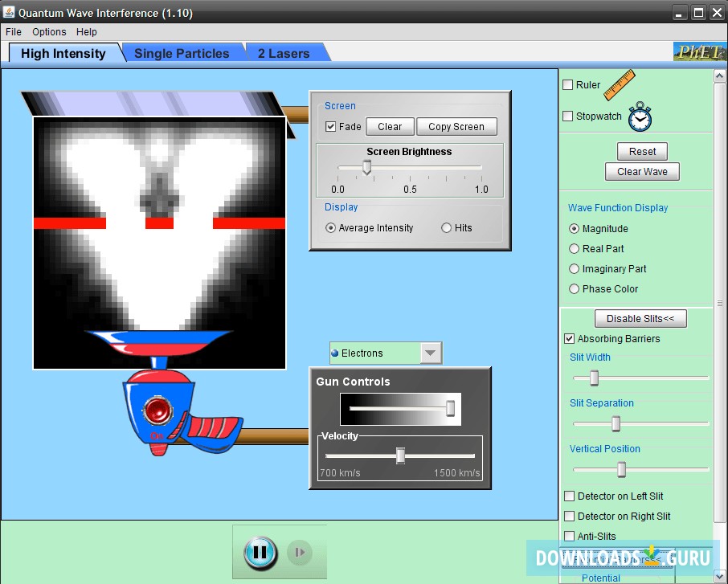728x584 pixels.
Task: Uncheck the Fade checkbox
Action: click(x=330, y=127)
